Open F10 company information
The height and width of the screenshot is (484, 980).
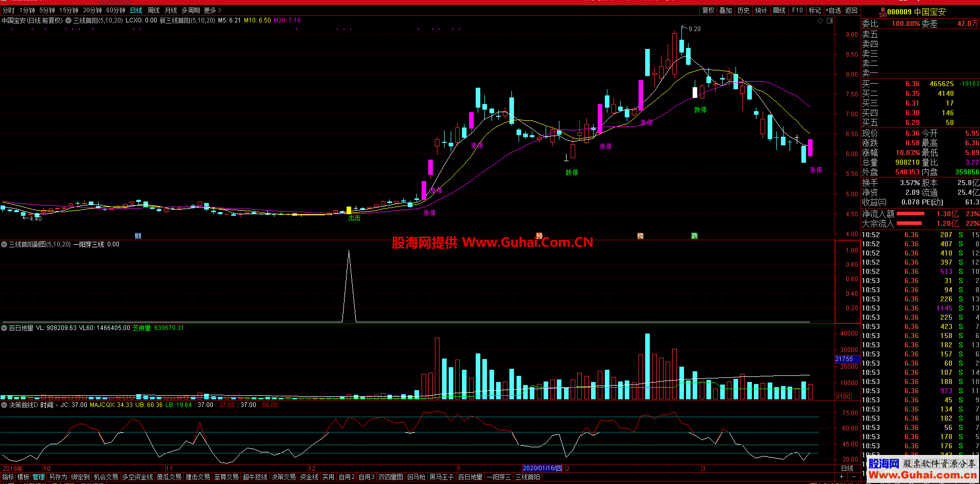(x=797, y=10)
